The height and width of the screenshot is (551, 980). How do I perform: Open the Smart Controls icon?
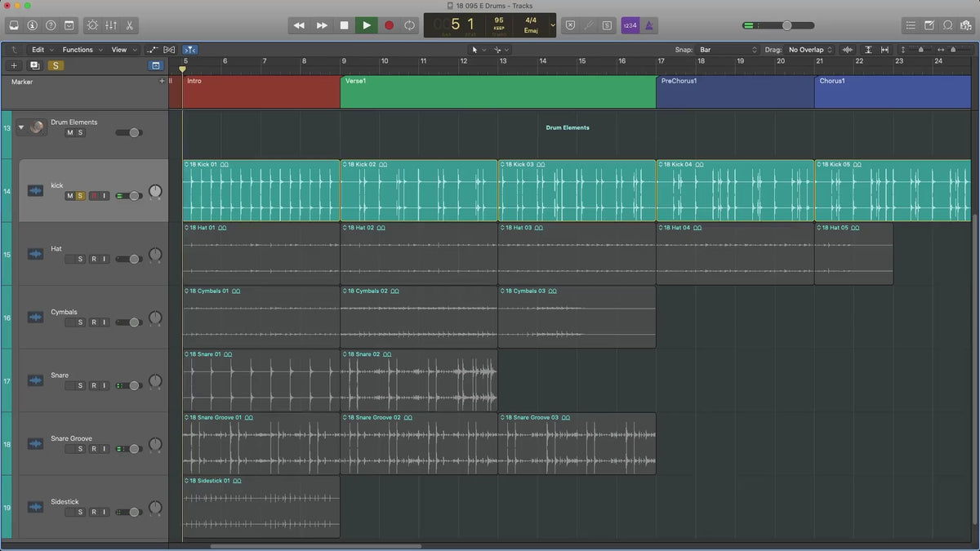click(91, 25)
